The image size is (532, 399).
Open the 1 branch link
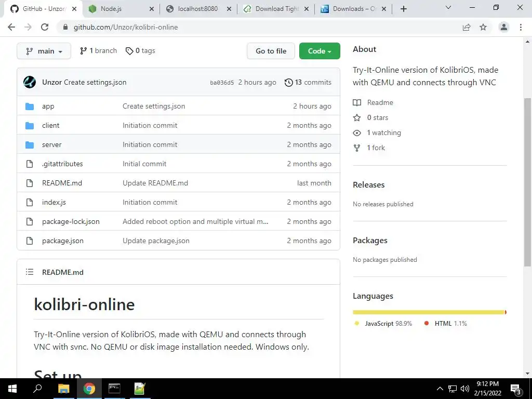98,50
